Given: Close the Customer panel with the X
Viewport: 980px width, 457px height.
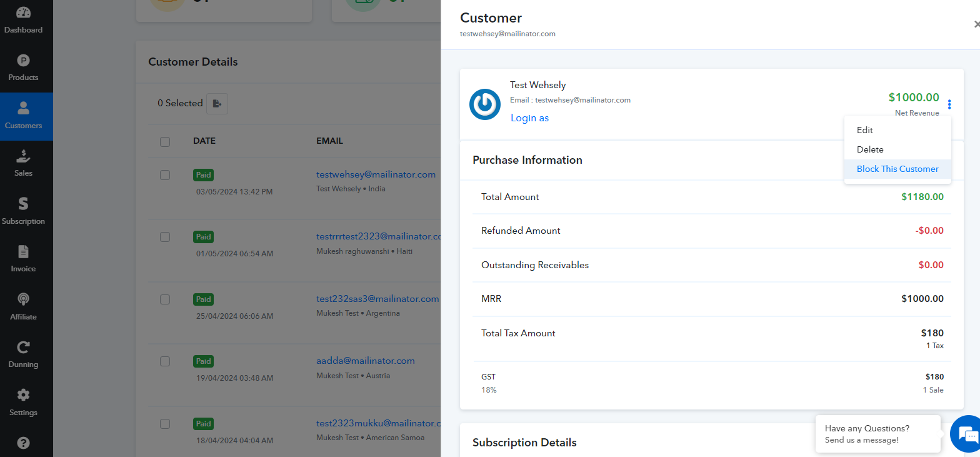Looking at the screenshot, I should point(977,24).
